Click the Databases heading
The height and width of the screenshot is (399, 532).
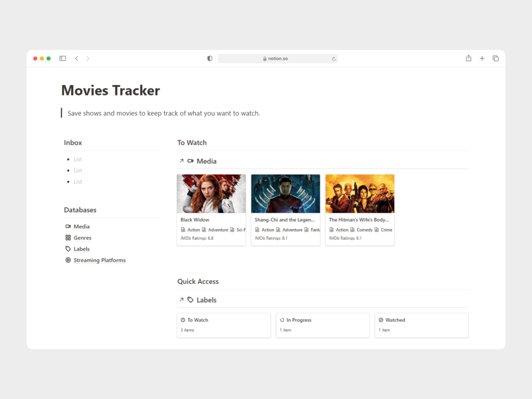pos(80,210)
